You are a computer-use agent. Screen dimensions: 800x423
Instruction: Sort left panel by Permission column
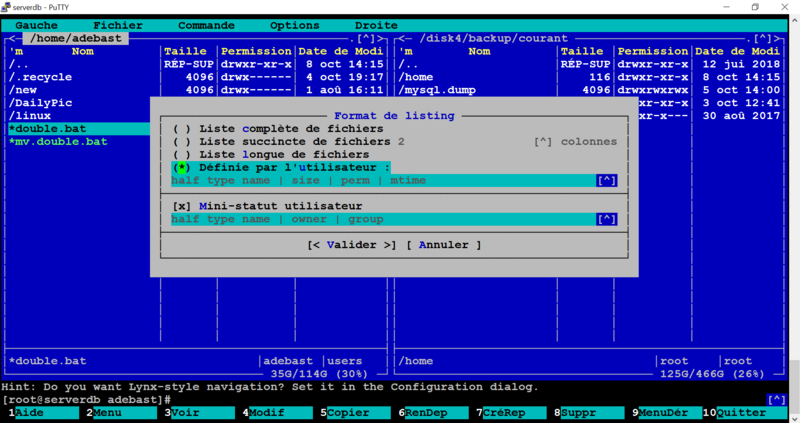[256, 51]
